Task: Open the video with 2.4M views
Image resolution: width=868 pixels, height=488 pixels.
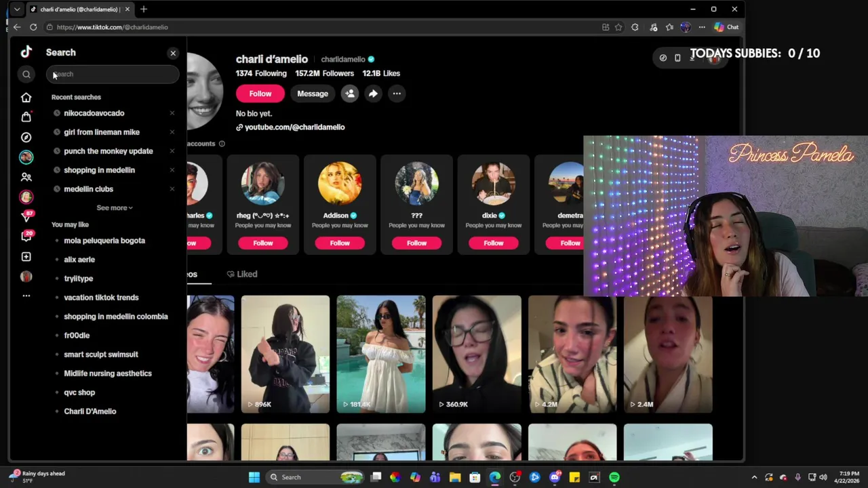Action: pos(668,354)
